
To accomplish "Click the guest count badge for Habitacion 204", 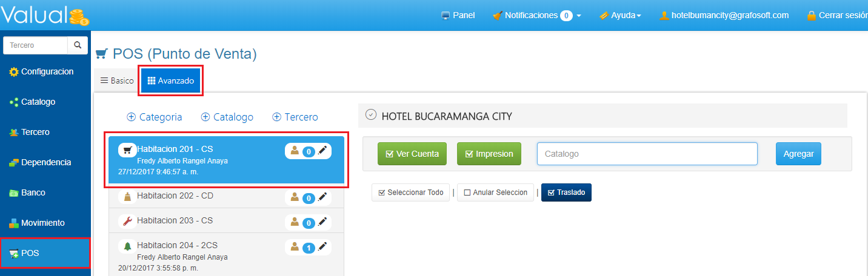I will click(x=309, y=248).
